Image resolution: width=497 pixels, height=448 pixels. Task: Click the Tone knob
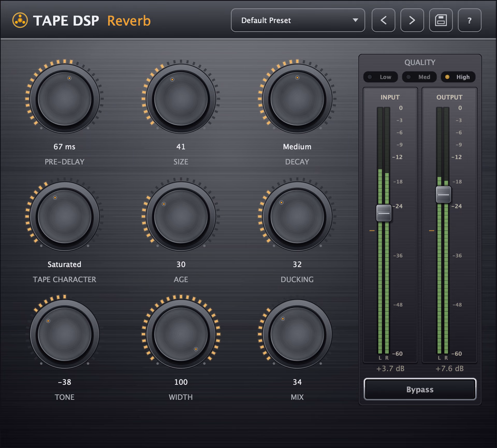[x=65, y=334]
